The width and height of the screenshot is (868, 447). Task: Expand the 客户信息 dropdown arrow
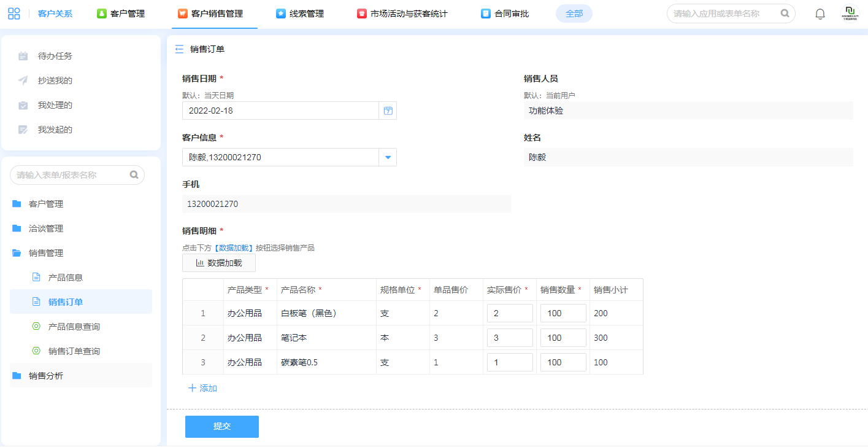click(388, 157)
